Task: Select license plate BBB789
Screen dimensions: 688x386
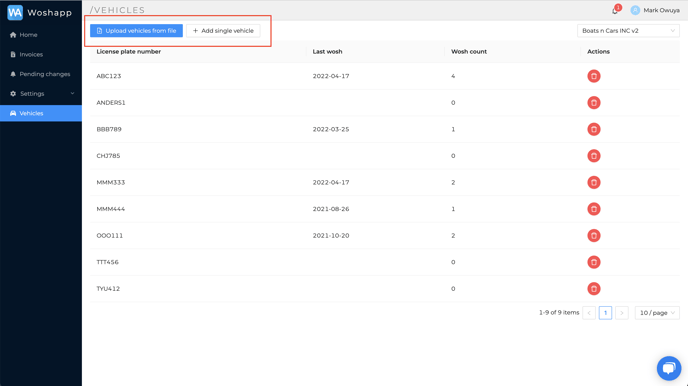Action: click(x=109, y=129)
